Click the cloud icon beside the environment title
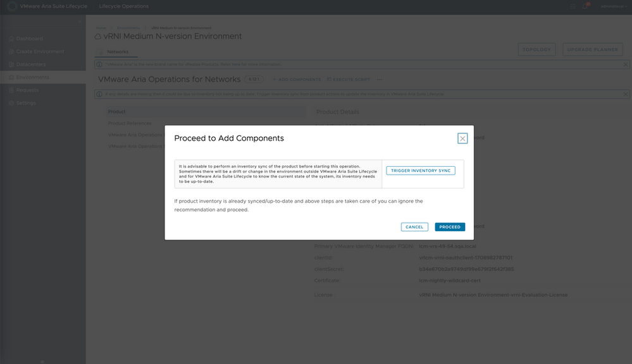Image resolution: width=632 pixels, height=364 pixels. (x=98, y=37)
